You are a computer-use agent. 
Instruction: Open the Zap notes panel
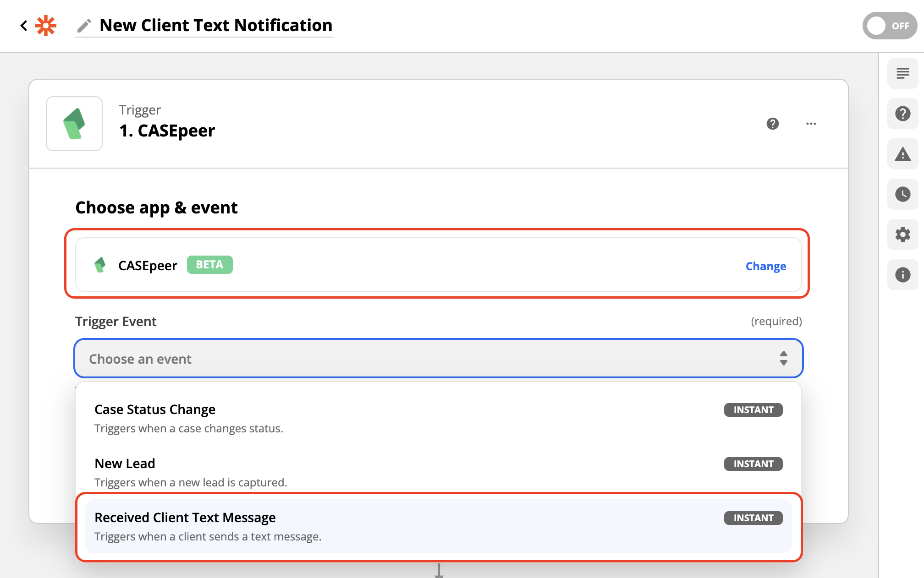[902, 73]
